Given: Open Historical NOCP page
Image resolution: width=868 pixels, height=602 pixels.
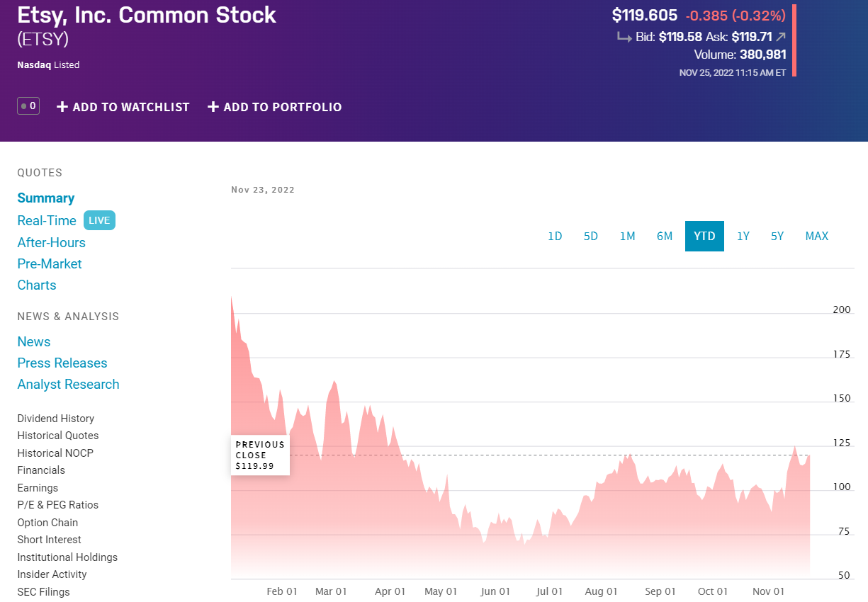Looking at the screenshot, I should pos(55,453).
